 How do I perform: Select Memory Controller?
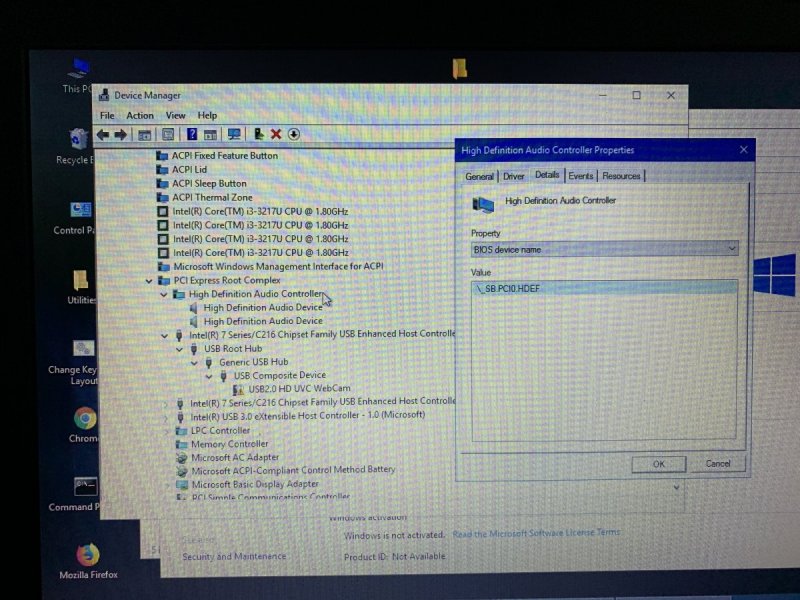click(x=229, y=444)
